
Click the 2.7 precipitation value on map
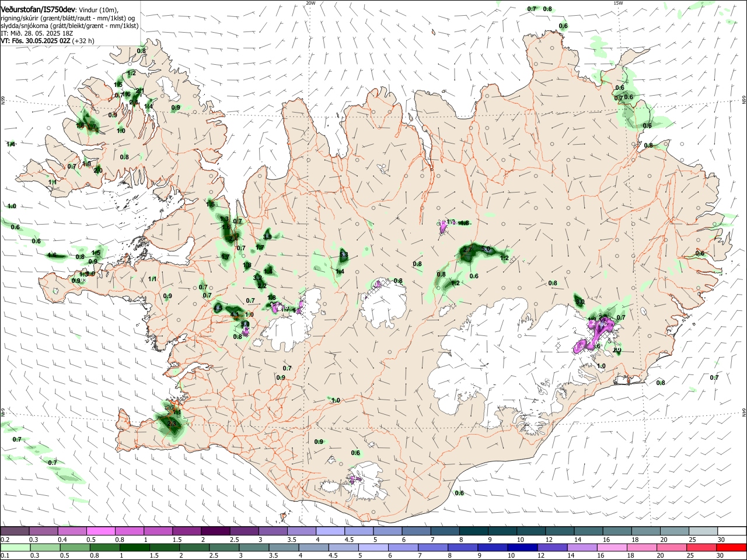(467, 250)
